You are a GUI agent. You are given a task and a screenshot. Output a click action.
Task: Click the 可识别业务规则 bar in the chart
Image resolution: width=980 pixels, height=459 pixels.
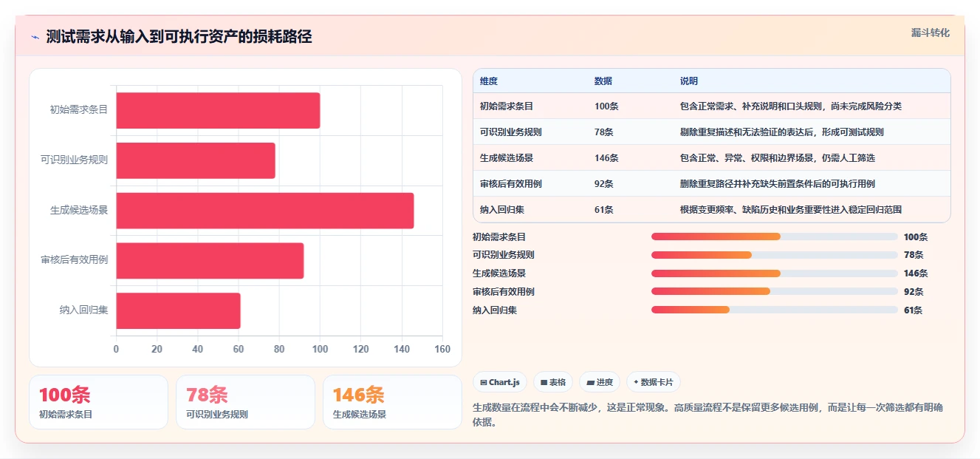coord(196,160)
